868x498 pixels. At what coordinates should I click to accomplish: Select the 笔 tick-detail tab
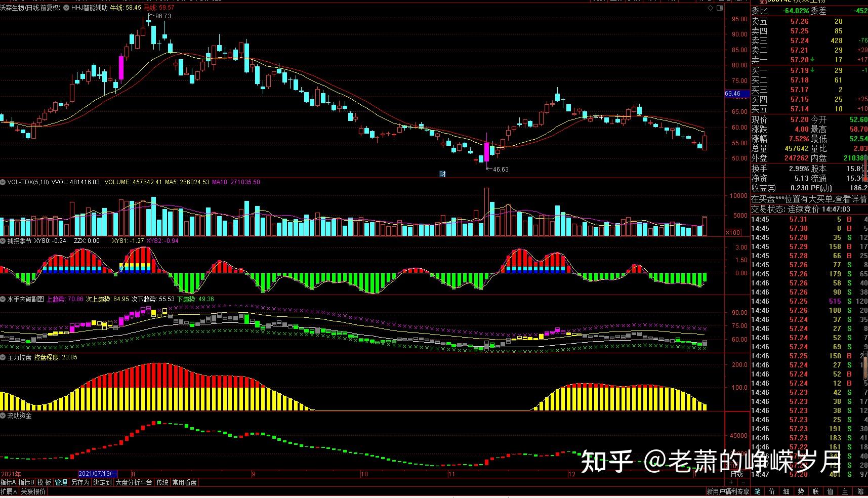click(x=757, y=491)
